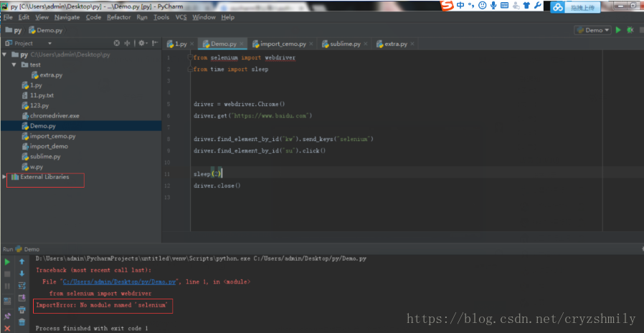Open the Refactor menu
Image resolution: width=644 pixels, height=333 pixels.
pos(119,17)
